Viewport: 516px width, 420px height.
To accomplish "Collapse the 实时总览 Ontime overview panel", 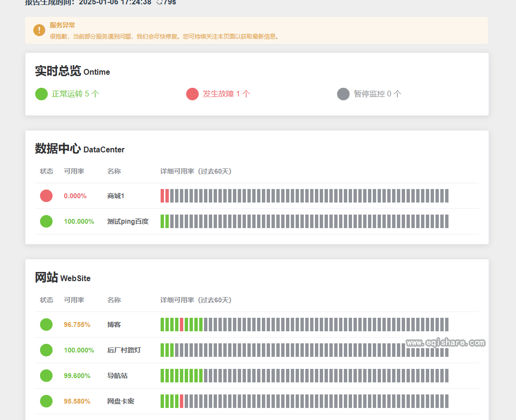I will click(71, 71).
